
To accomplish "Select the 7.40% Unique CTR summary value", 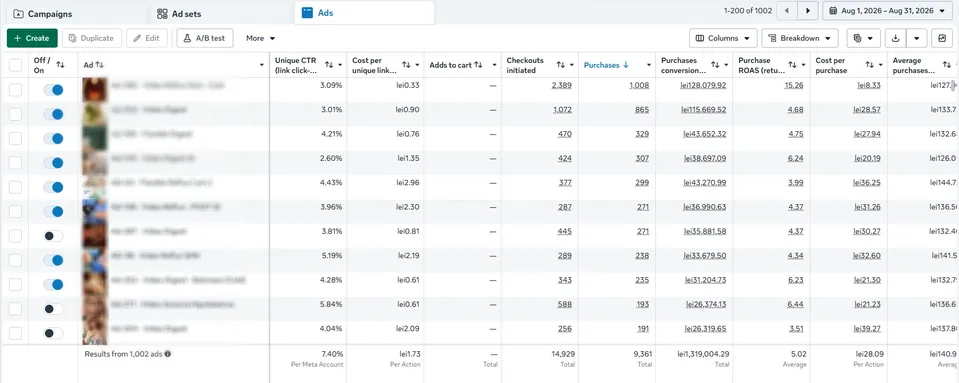I will tap(331, 354).
